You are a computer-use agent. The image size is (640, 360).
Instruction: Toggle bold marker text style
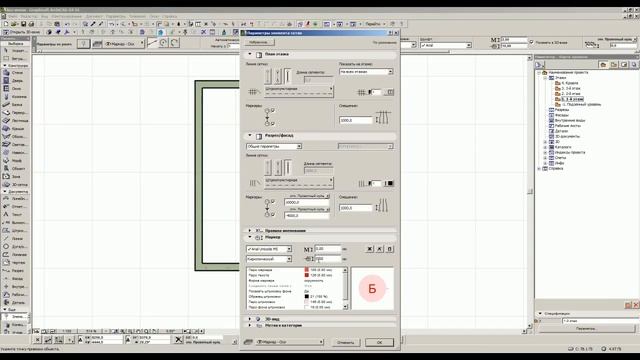click(x=370, y=249)
